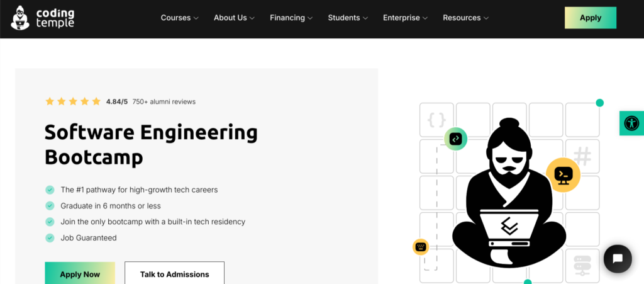Open the accessibility options icon
The image size is (644, 284).
631,123
